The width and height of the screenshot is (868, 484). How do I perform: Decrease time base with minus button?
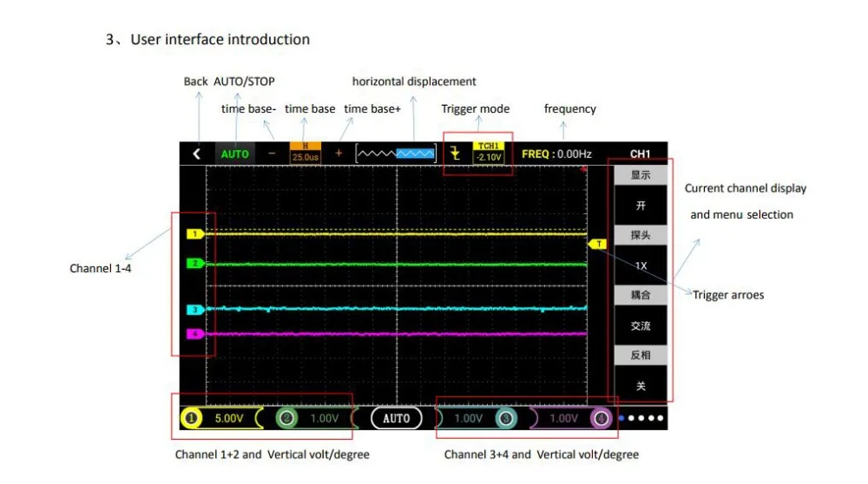(x=272, y=154)
